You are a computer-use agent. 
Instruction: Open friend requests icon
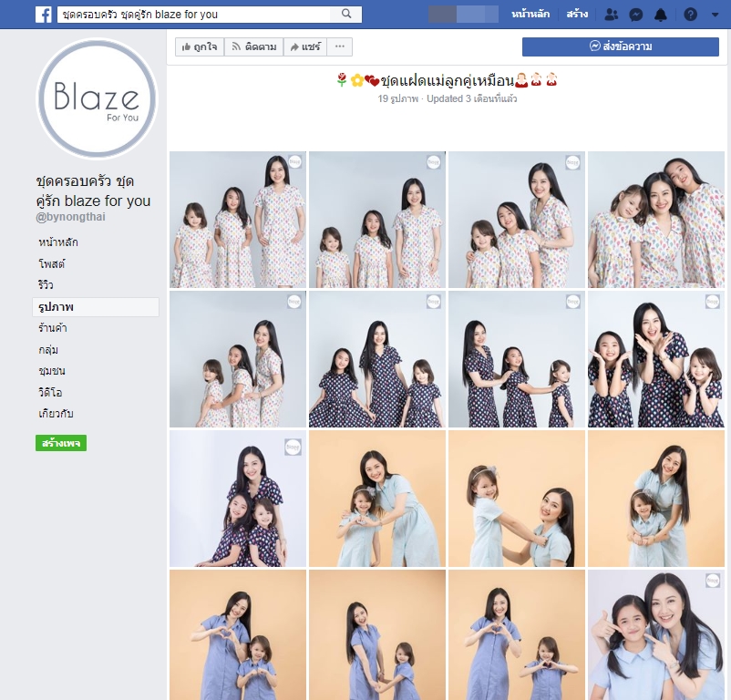click(611, 15)
